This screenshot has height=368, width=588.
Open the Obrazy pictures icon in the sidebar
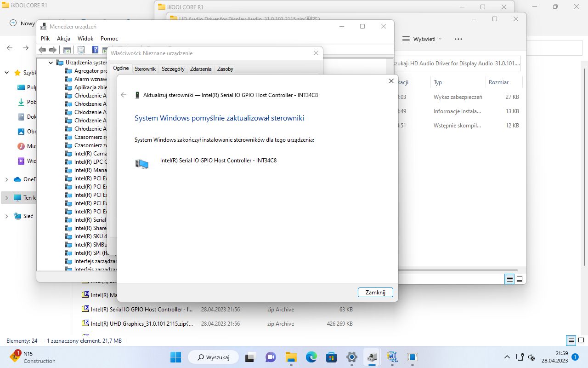coord(21,131)
